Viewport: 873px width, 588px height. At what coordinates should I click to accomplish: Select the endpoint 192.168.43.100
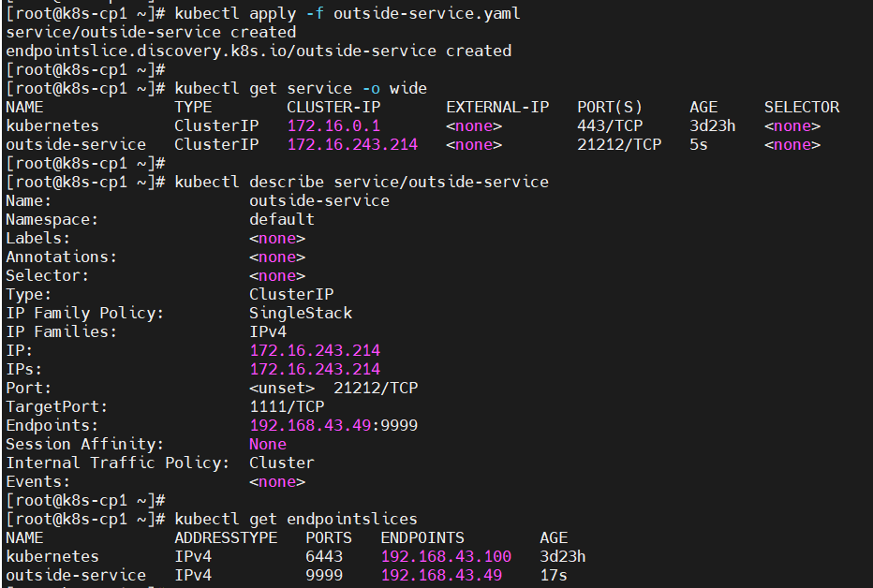tap(446, 557)
